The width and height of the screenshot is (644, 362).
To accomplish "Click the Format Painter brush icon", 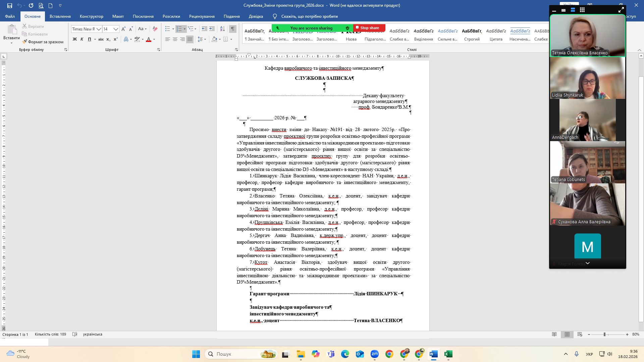I will click(25, 42).
